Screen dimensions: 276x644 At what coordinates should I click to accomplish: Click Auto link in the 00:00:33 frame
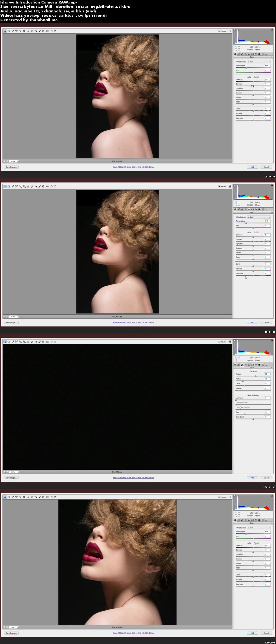(x=249, y=77)
